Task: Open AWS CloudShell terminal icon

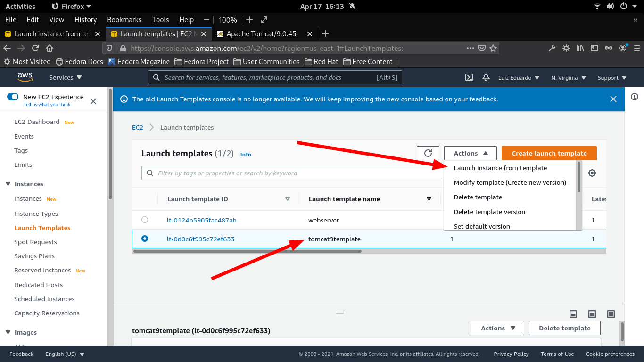Action: coord(469,78)
